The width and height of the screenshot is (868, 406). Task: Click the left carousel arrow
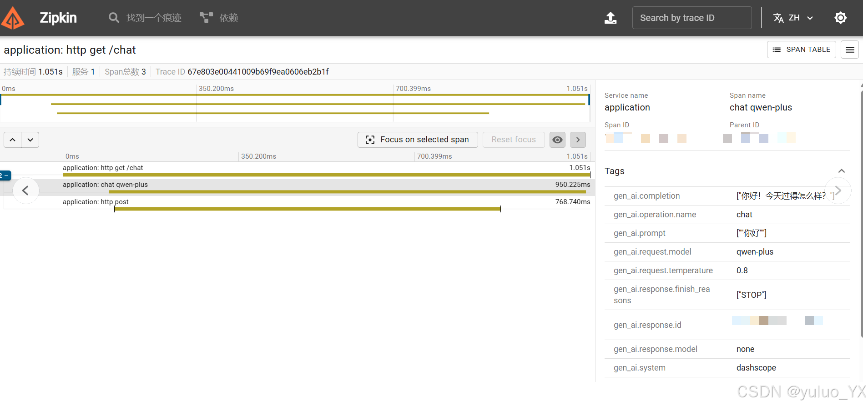pyautogui.click(x=25, y=190)
